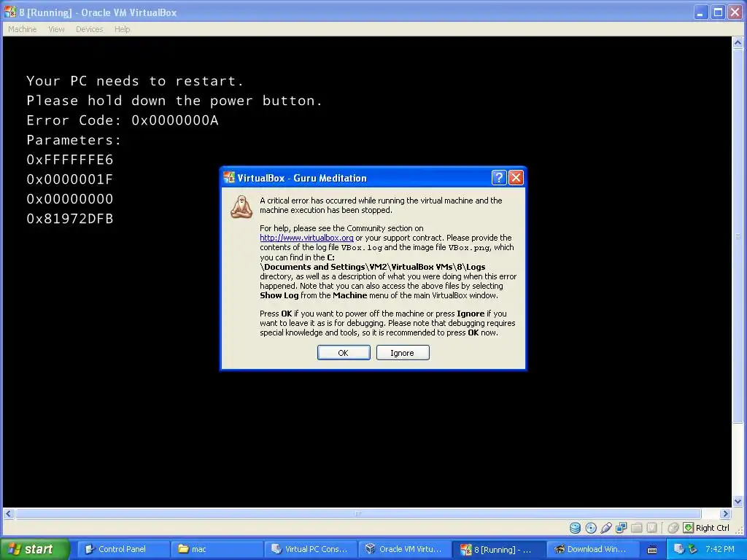Open the Windows start menu

click(35, 549)
